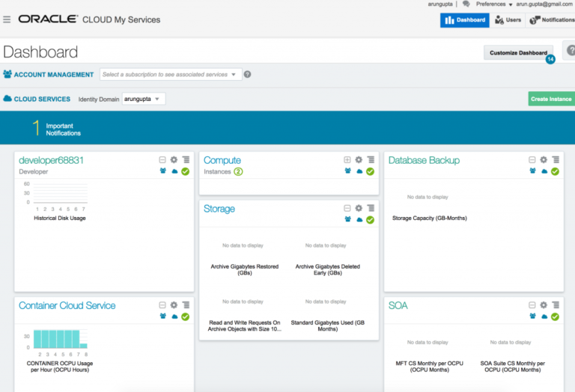This screenshot has width=575, height=392.
Task: Click the help icon beside subscription selector
Action: (x=248, y=74)
